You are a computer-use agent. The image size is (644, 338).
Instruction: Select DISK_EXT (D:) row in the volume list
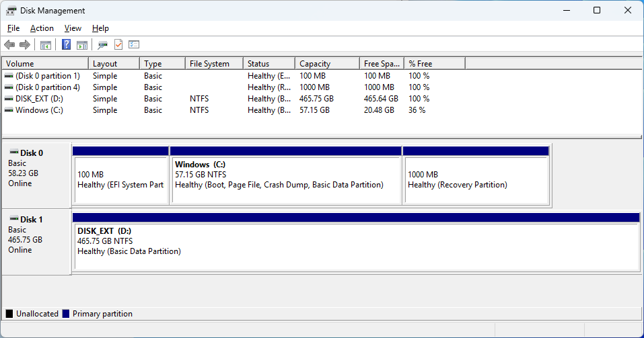39,99
